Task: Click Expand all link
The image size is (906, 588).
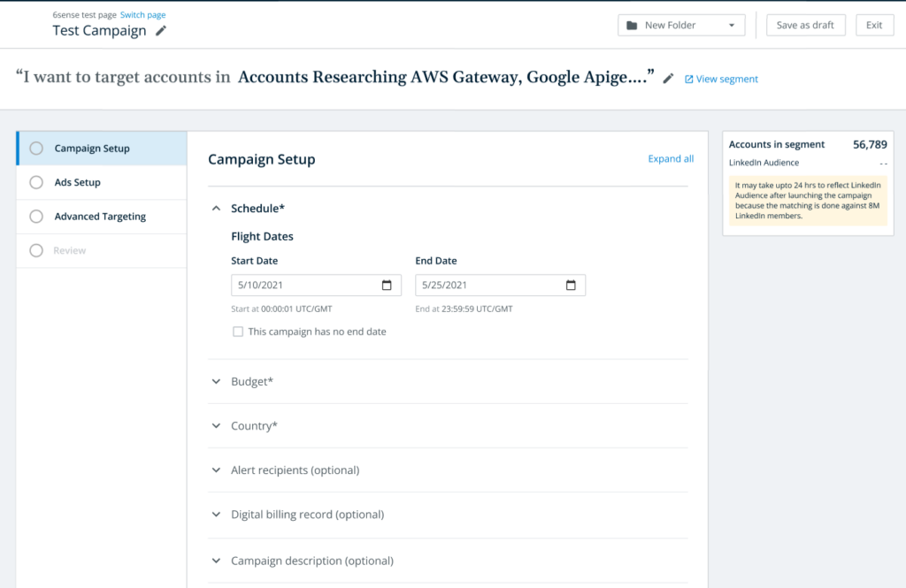Action: 671,159
